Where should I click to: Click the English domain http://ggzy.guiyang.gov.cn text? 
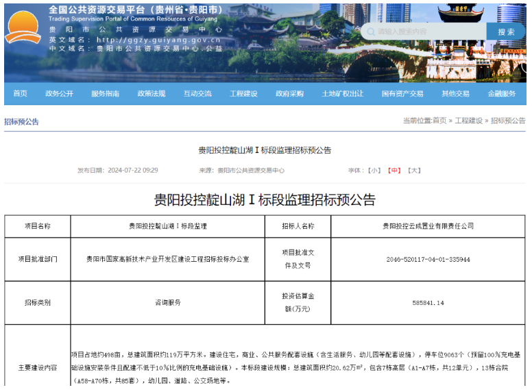point(158,40)
